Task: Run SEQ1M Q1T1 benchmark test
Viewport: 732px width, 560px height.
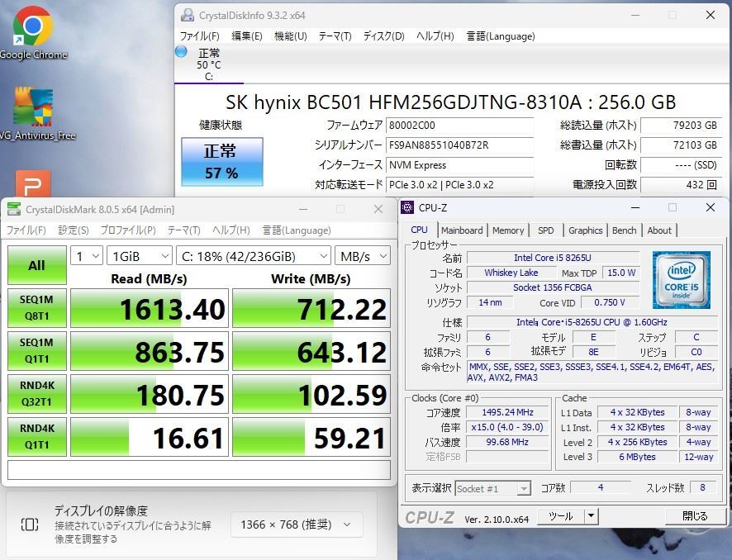Action: pyautogui.click(x=37, y=351)
